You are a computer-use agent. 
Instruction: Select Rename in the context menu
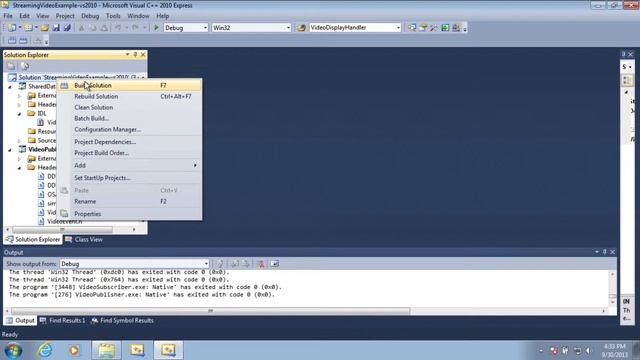[129, 201]
